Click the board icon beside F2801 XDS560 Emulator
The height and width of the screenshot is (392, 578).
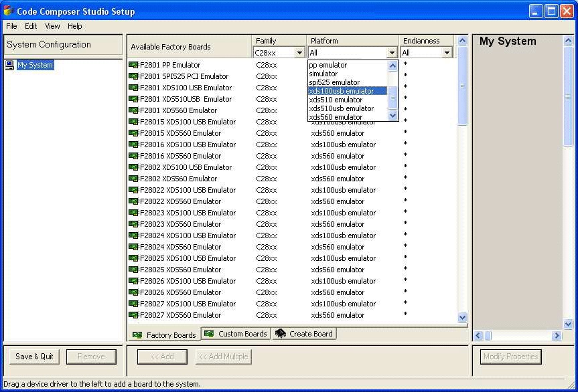[x=133, y=110]
